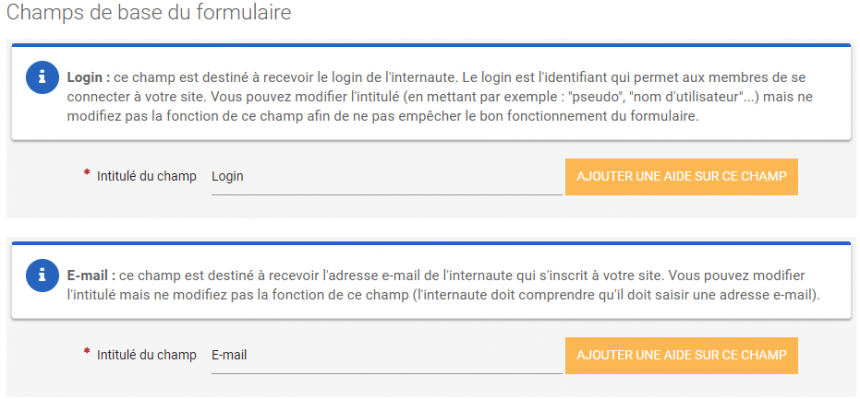Click the underline of the E-mail input field
The width and height of the screenshot is (860, 399).
387,373
